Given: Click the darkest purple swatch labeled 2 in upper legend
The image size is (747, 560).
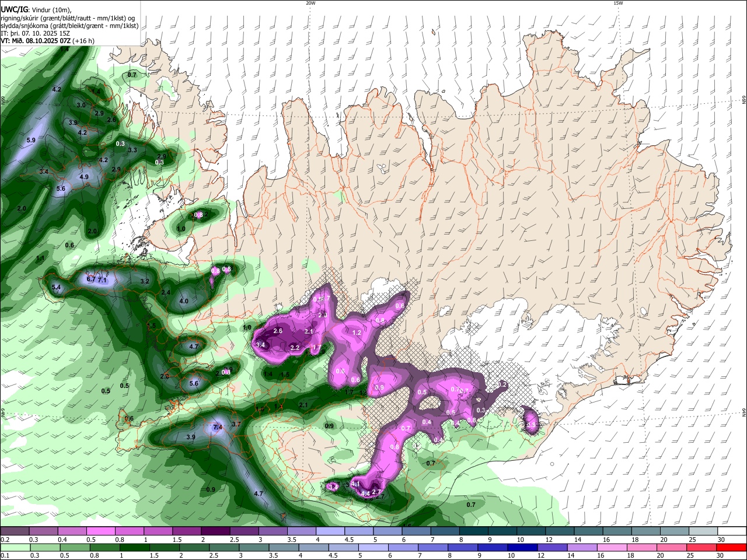Looking at the screenshot, I should tap(215, 531).
